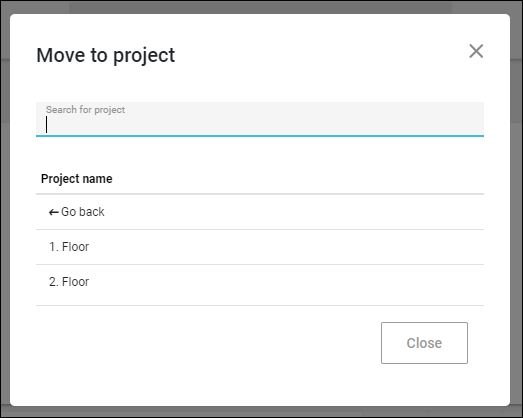Click the Close button

[424, 343]
